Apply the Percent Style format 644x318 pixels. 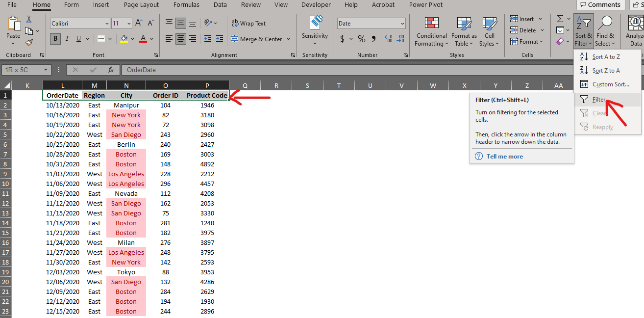point(361,38)
